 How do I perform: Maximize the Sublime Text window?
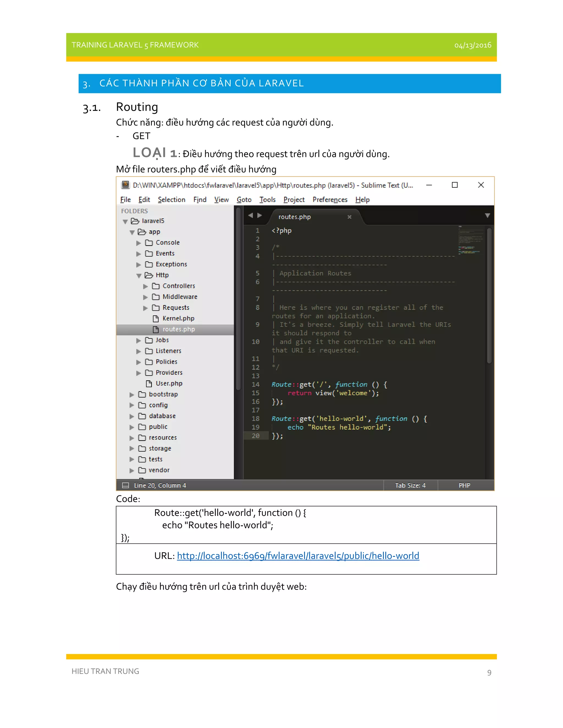[x=455, y=185]
